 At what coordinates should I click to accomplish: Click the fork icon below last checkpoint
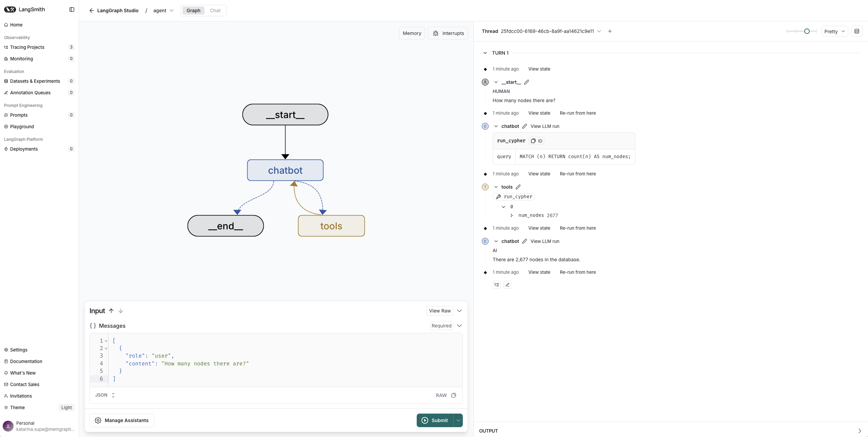tap(497, 285)
